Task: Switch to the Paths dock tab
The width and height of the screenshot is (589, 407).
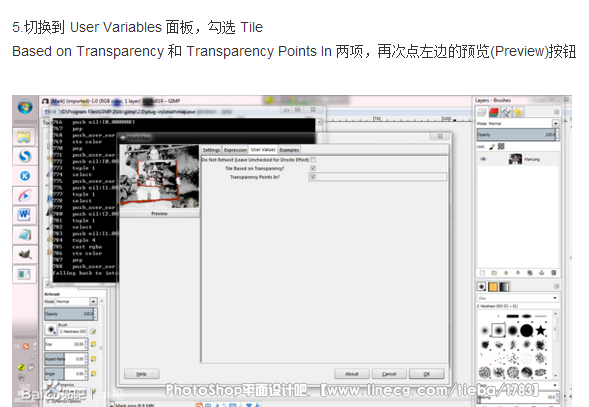Action: pyautogui.click(x=506, y=112)
